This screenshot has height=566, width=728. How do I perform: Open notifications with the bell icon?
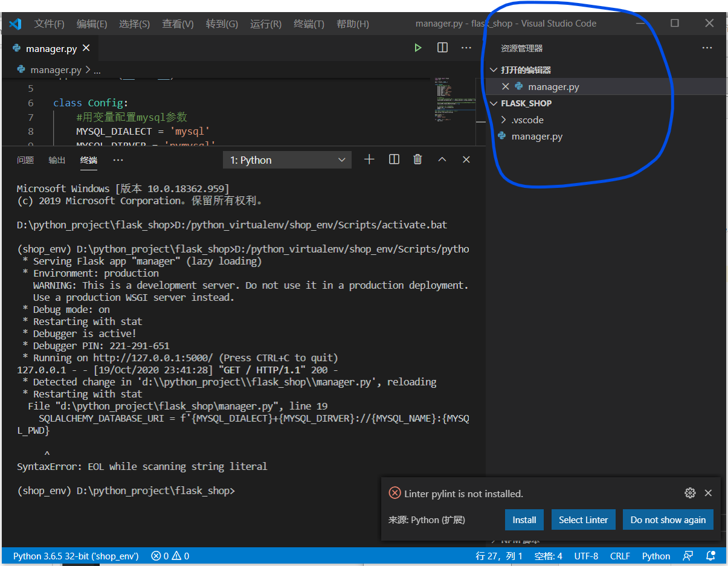point(711,556)
